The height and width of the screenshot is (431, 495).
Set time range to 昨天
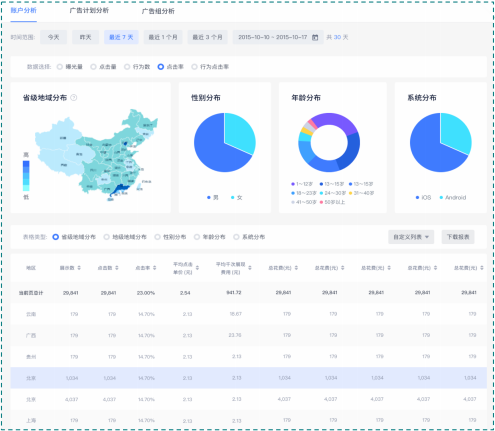[85, 37]
